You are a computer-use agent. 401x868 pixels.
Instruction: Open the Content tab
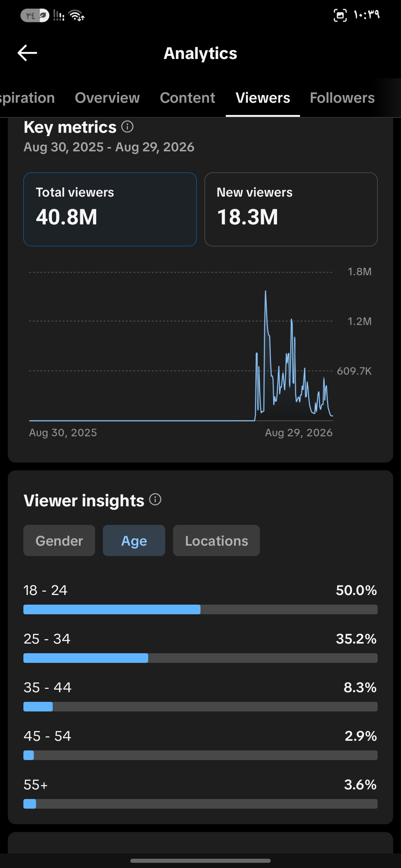click(x=188, y=98)
